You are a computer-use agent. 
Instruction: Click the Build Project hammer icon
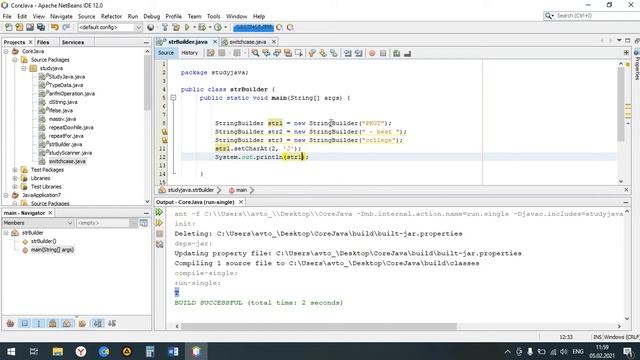click(x=165, y=27)
